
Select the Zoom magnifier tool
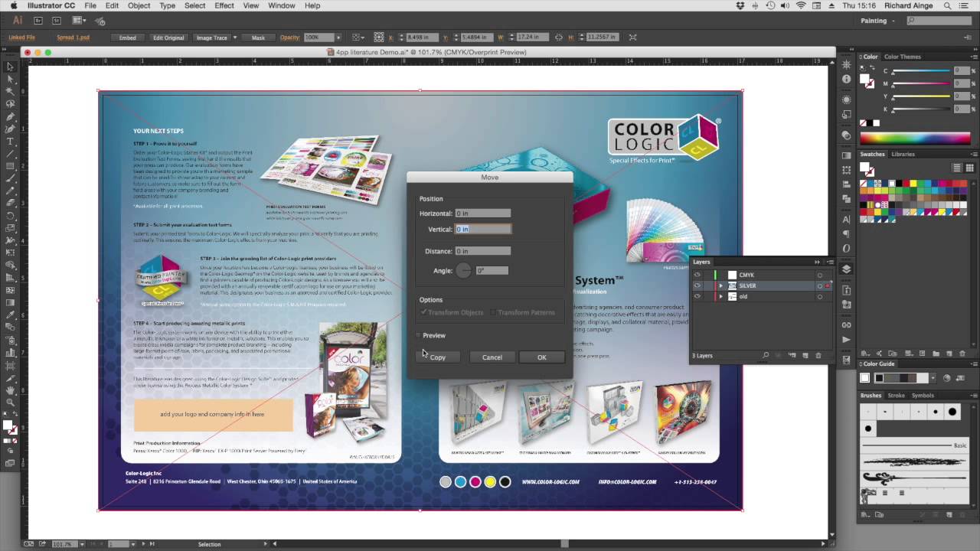pos(10,403)
